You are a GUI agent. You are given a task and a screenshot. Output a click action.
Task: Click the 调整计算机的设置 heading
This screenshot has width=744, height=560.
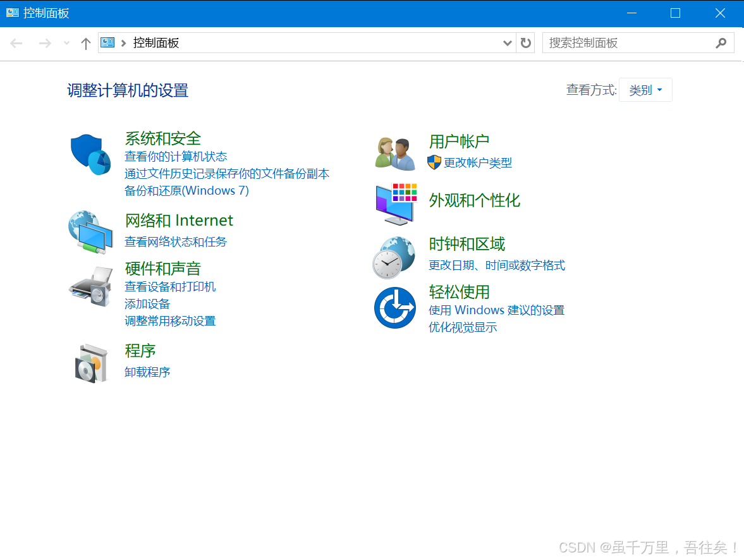click(x=128, y=90)
